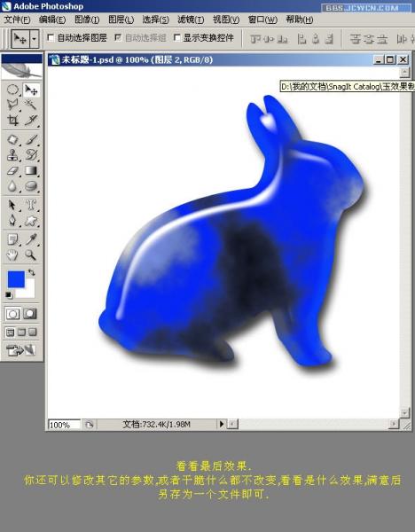Screen dimensions: 415x532
Task: Select the Zoom magnifier tool
Action: 31,254
